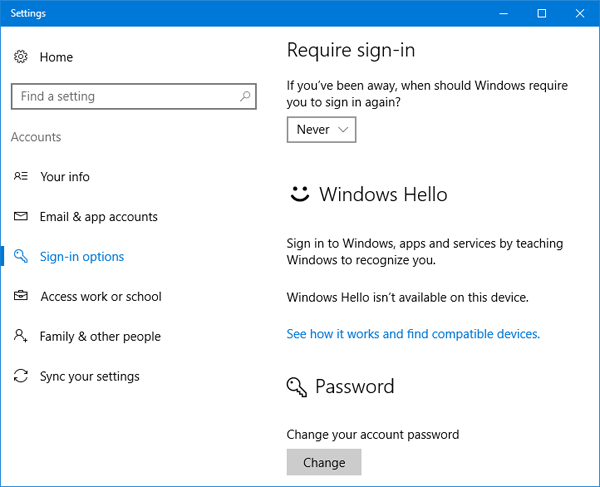The height and width of the screenshot is (487, 600).
Task: Click the envelope icon for Email accounts
Action: (x=21, y=217)
